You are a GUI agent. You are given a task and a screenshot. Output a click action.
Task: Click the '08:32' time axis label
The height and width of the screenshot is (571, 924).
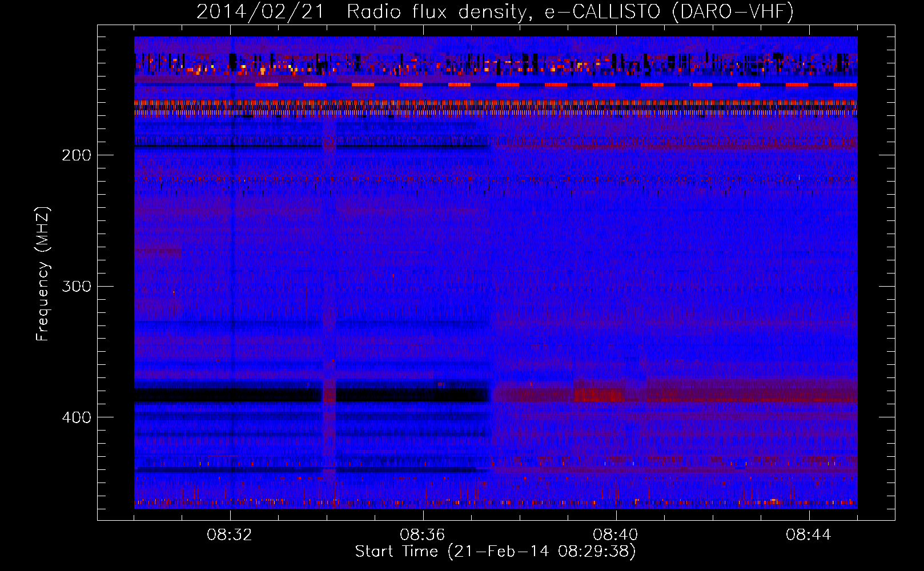pos(230,535)
